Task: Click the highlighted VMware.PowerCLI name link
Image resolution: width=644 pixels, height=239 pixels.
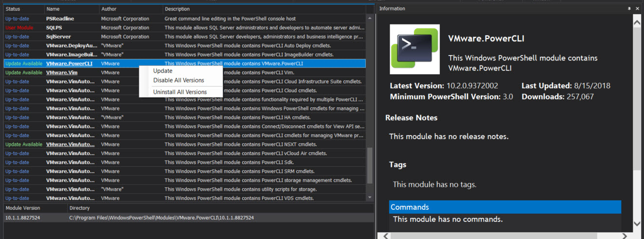Action: point(69,63)
